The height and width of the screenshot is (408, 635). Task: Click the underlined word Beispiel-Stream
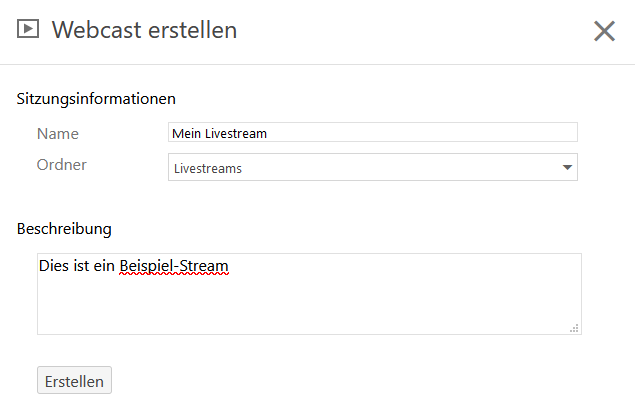(174, 266)
